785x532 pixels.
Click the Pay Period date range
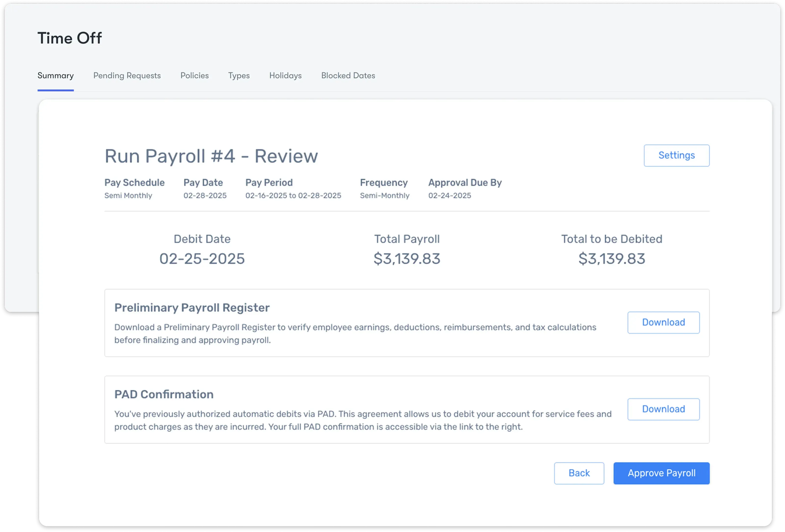coord(293,195)
